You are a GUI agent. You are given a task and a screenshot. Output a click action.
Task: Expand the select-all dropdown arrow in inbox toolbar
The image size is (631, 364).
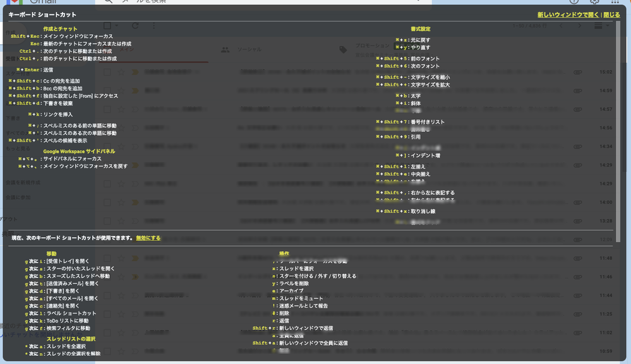(117, 26)
